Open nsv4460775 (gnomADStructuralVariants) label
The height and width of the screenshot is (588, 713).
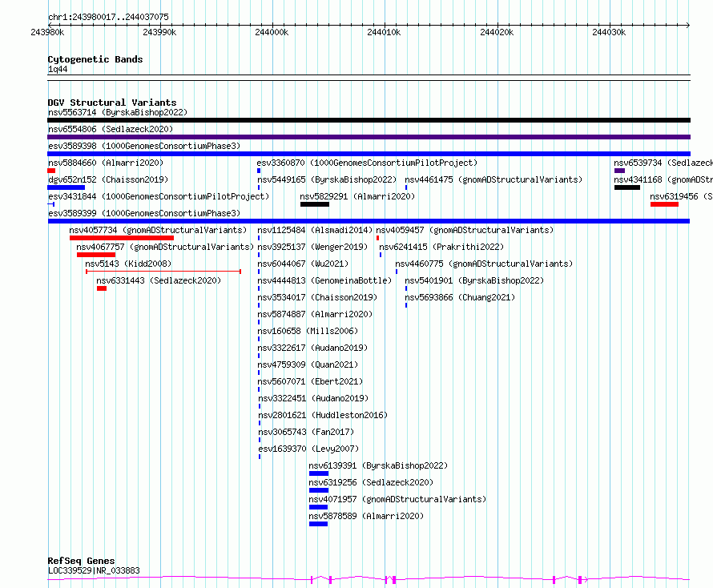pos(484,264)
